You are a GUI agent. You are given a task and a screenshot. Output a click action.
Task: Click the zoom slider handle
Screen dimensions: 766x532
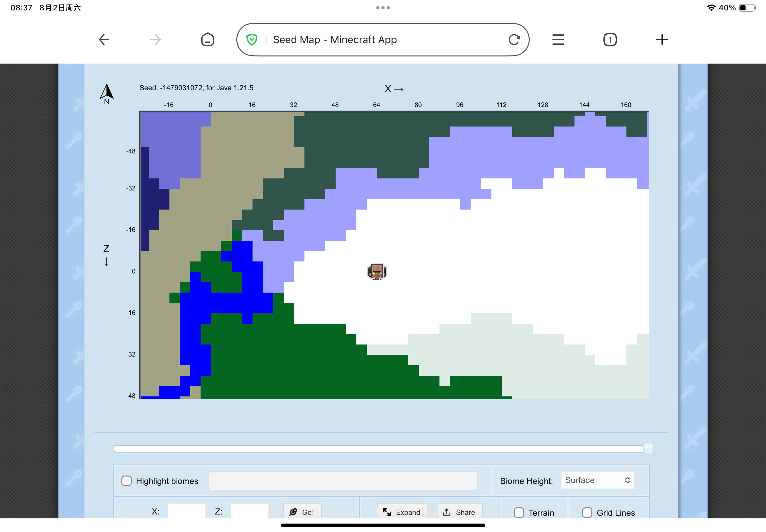point(648,448)
